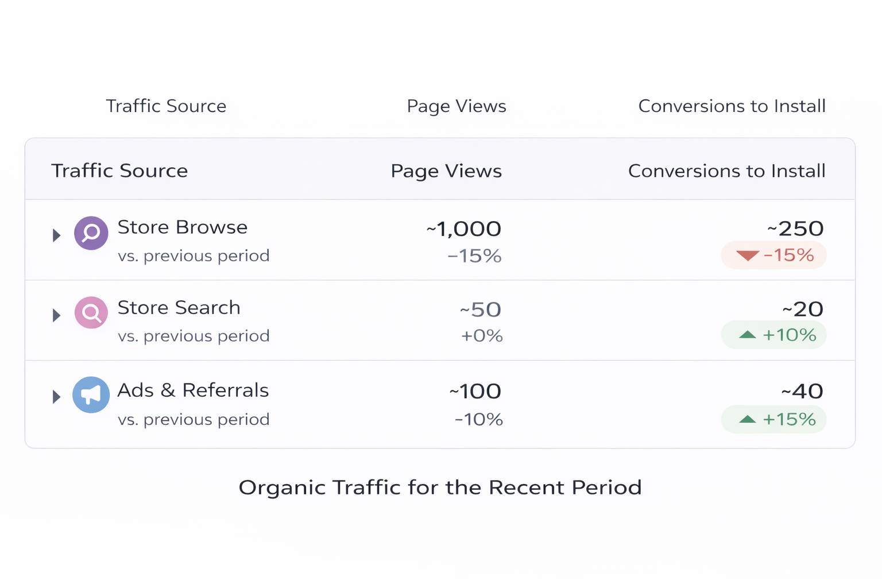Screen dimensions: 882x588
Task: Click vs. previous period under Ads & Referrals
Action: pos(194,419)
